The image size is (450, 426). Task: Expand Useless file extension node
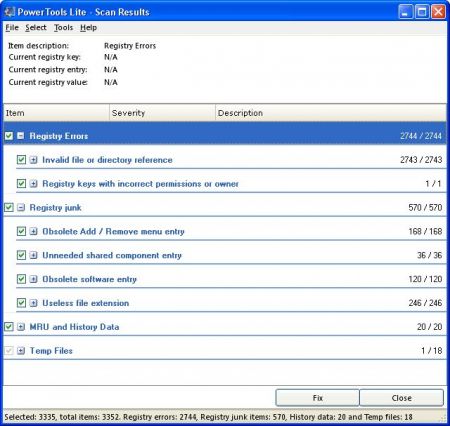click(33, 303)
